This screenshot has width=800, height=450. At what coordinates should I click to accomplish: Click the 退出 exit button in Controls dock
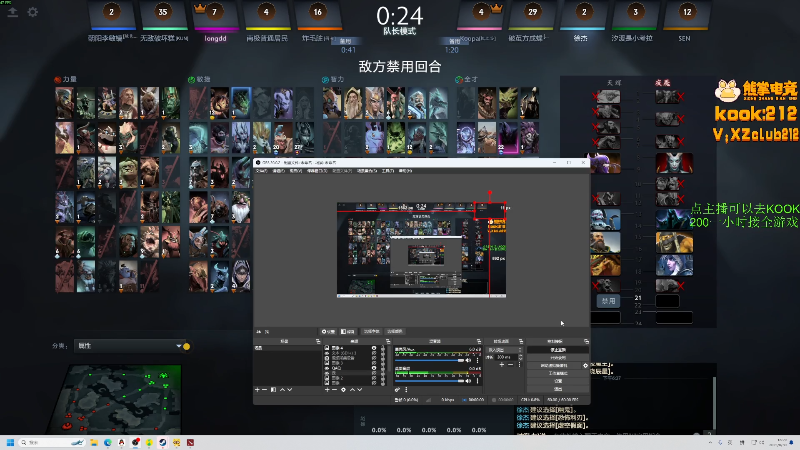558,389
